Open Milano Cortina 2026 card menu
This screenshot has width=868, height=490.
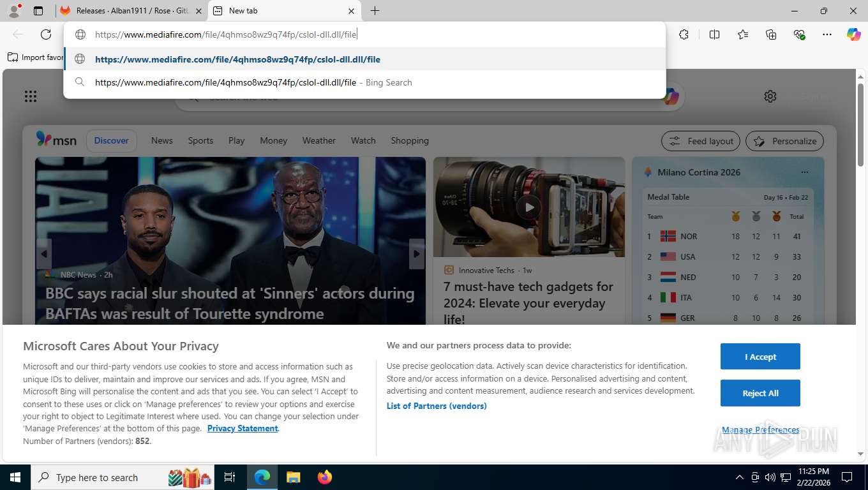(x=805, y=172)
